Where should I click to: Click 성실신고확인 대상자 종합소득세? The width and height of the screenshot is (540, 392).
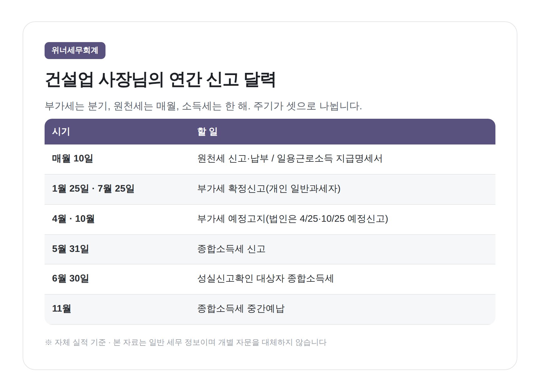265,278
